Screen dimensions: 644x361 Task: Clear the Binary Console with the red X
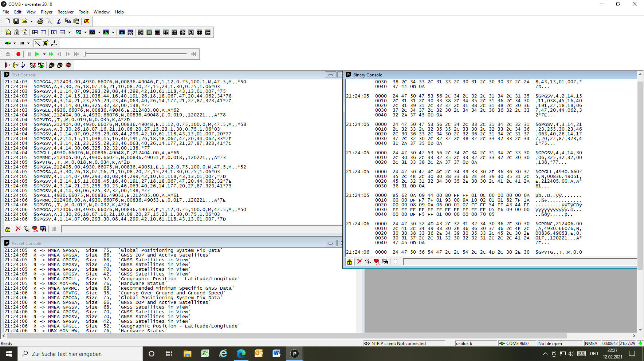(360, 262)
